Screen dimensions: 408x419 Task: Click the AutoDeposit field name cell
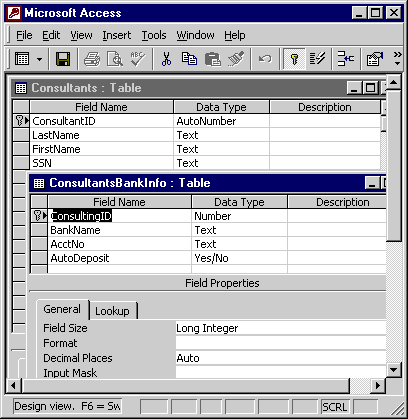click(120, 258)
